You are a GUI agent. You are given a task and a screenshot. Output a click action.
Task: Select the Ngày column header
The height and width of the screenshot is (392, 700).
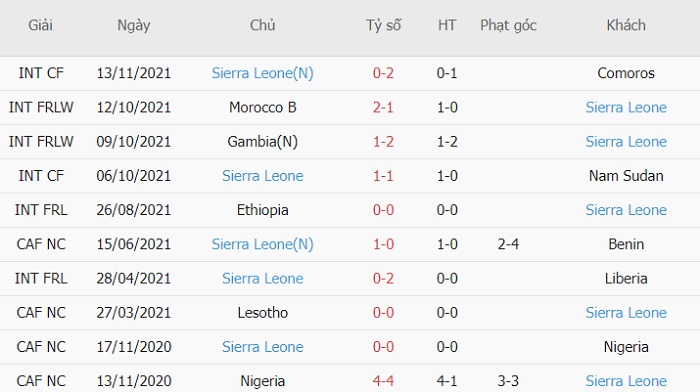(x=133, y=25)
